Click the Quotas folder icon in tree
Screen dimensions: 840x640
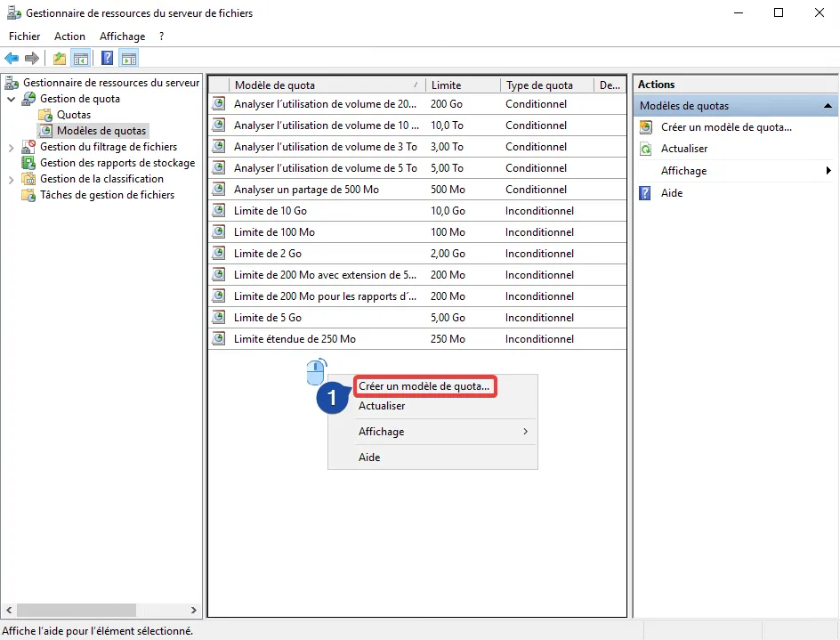click(x=45, y=115)
